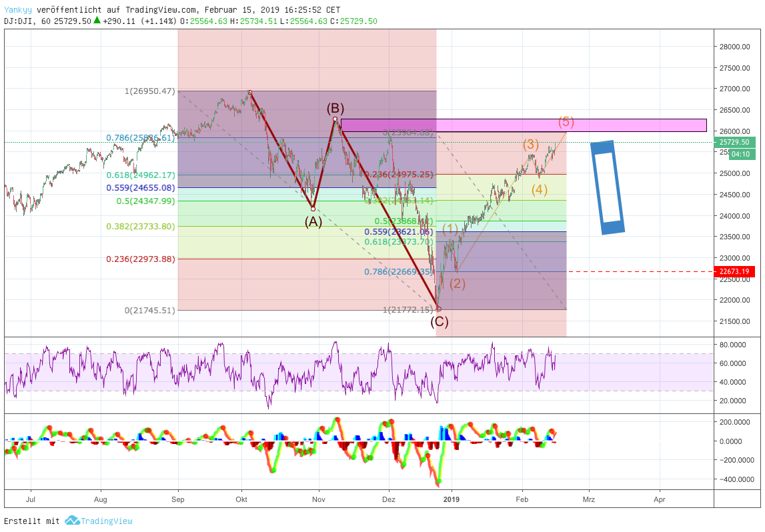The image size is (765, 532).
Task: Select the orange (5) wave label
Action: point(566,121)
